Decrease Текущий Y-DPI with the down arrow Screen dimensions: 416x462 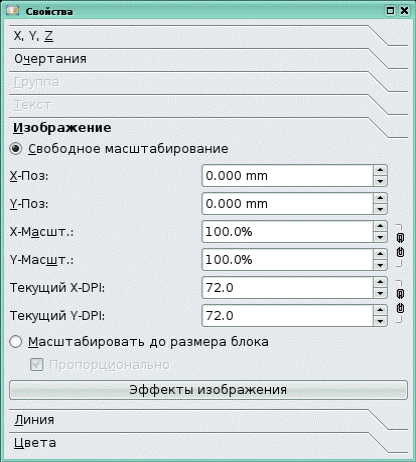(380, 321)
